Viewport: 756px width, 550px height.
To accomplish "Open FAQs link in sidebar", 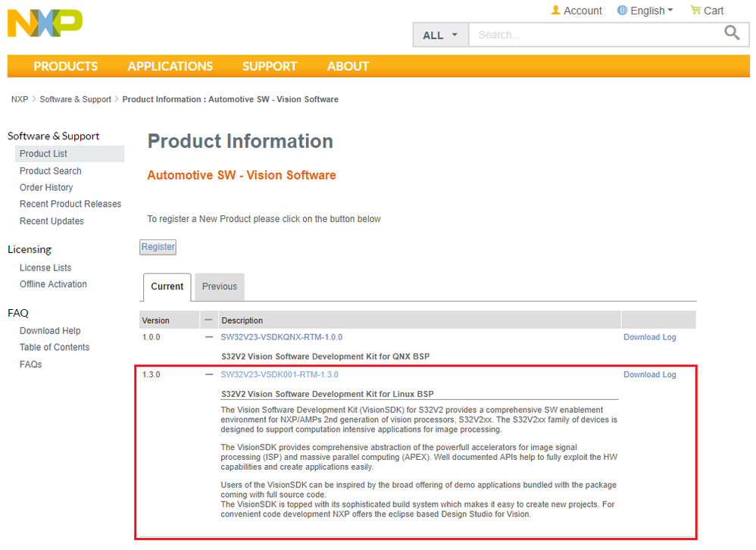I will coord(31,365).
